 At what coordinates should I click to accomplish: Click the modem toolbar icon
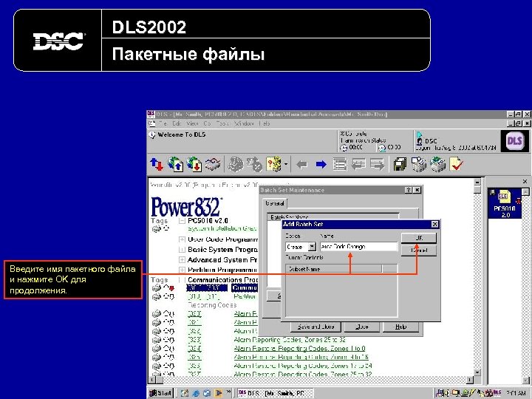click(213, 165)
